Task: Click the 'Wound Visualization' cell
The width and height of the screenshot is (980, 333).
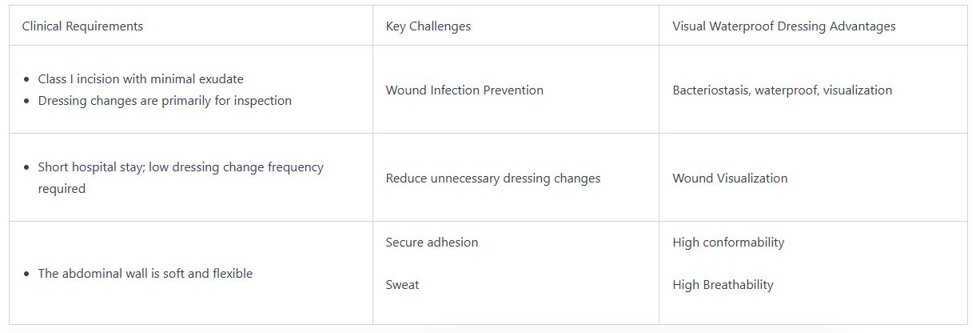Action: coord(730,179)
